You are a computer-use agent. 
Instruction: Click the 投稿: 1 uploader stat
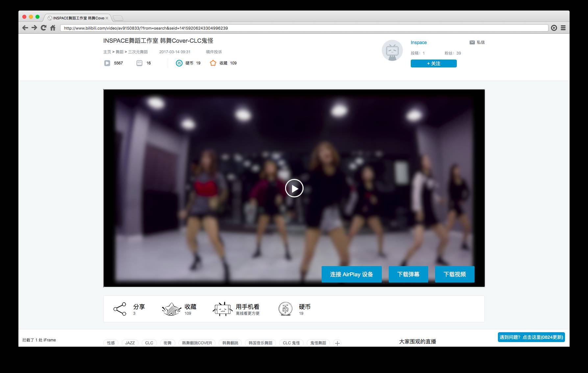(x=418, y=53)
